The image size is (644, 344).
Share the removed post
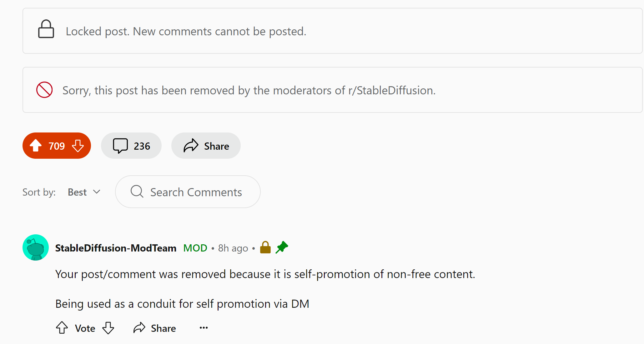click(x=206, y=146)
